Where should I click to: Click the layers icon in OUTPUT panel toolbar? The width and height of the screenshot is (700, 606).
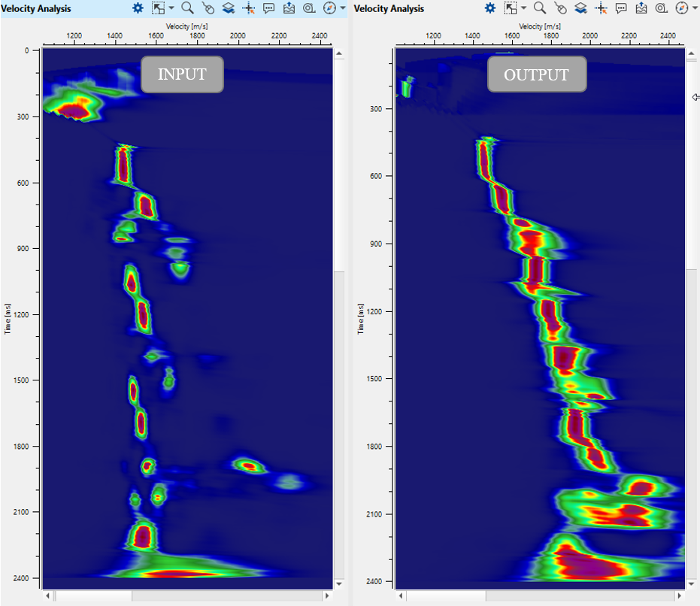(x=580, y=8)
